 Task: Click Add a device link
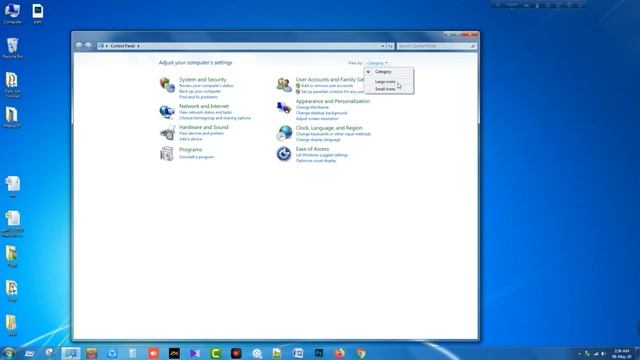pos(191,139)
